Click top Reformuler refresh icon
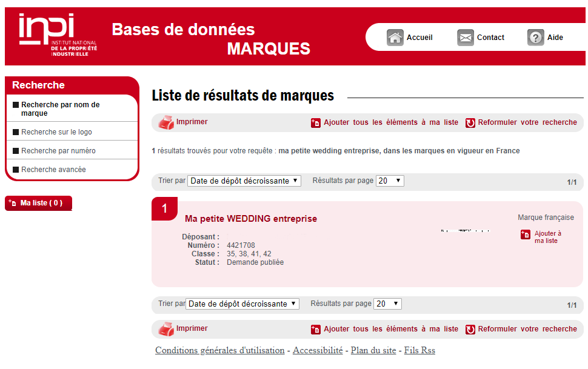 coord(470,123)
